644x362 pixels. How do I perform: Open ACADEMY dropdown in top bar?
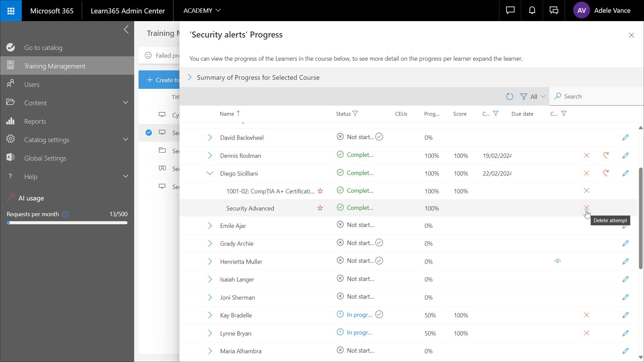point(202,11)
